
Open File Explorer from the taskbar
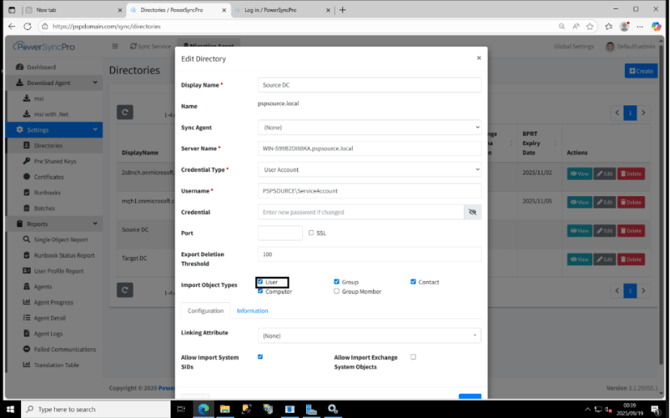click(225, 409)
